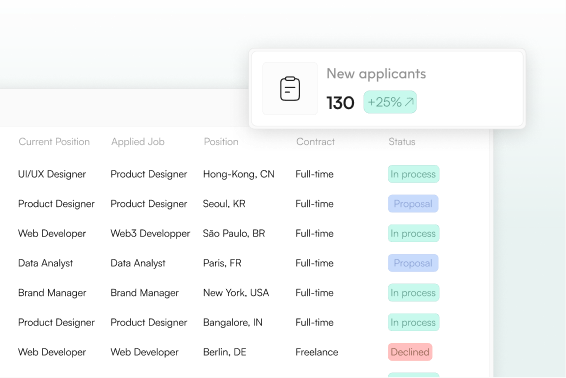
Task: Click the applicant count '130'
Action: click(340, 103)
